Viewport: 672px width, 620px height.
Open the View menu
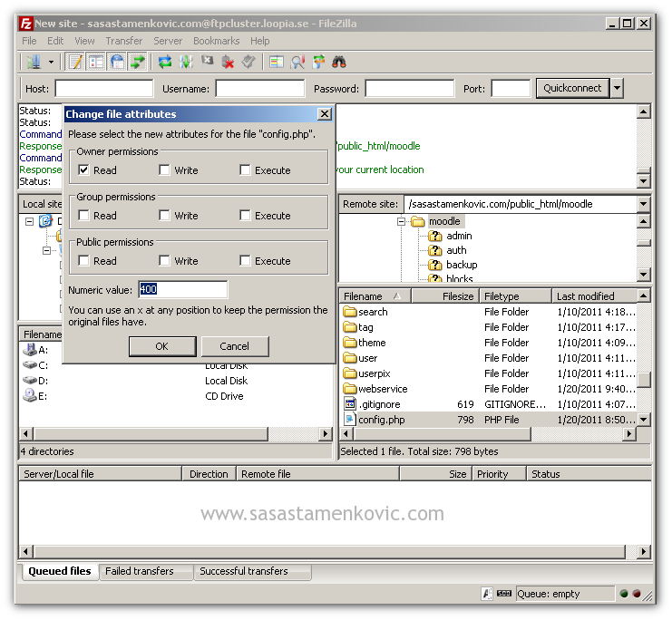[84, 41]
